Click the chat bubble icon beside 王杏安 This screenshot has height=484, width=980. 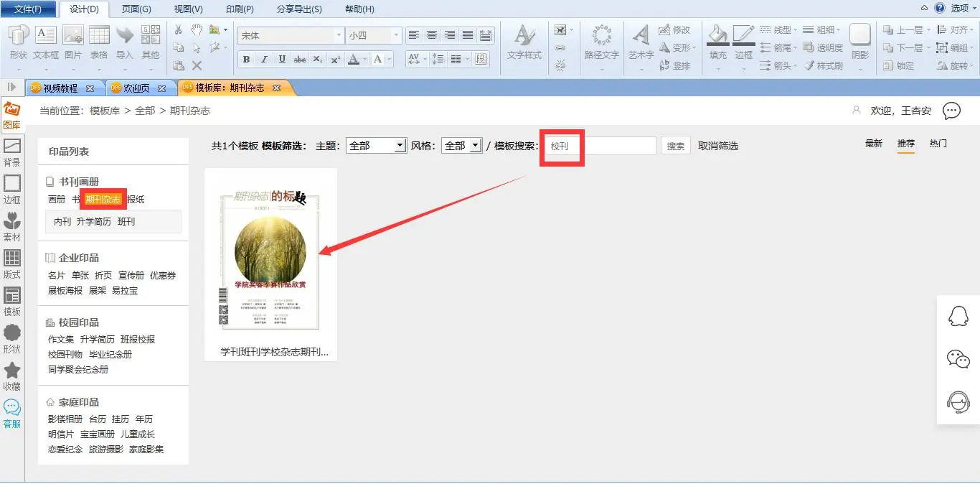(951, 111)
